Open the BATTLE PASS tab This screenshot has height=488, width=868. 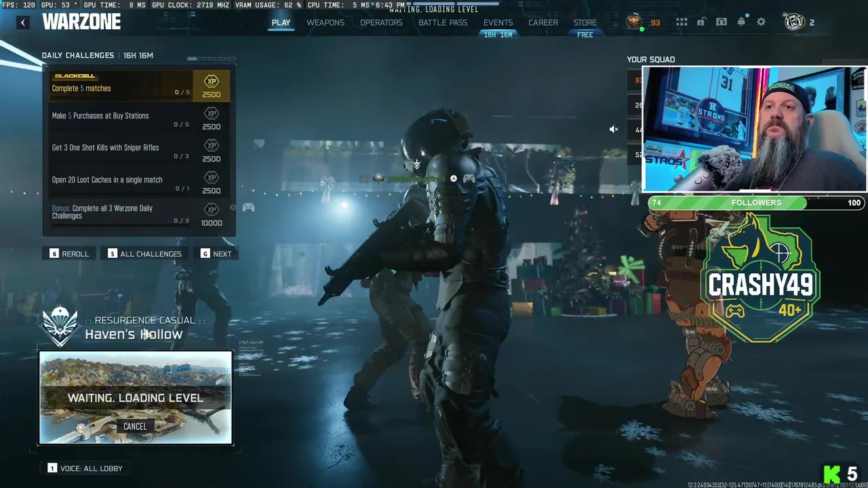[443, 22]
